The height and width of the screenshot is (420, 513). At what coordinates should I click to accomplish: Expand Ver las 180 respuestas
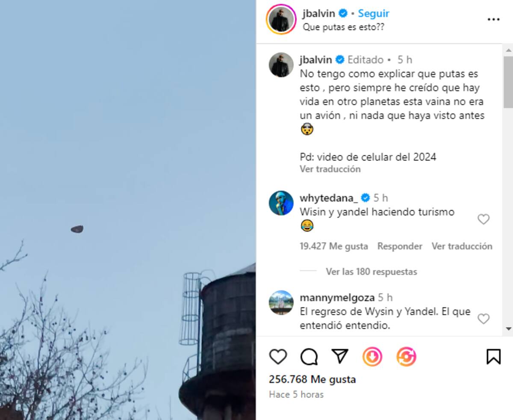(x=371, y=272)
